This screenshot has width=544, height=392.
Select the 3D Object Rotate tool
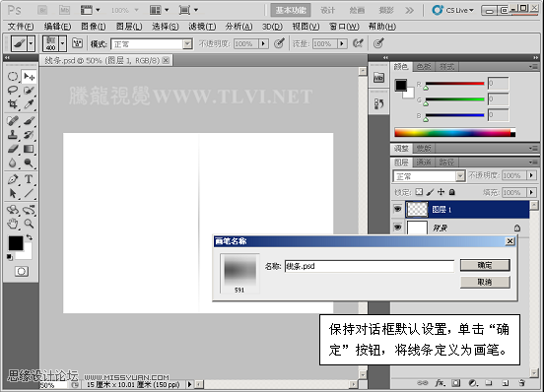(13, 210)
